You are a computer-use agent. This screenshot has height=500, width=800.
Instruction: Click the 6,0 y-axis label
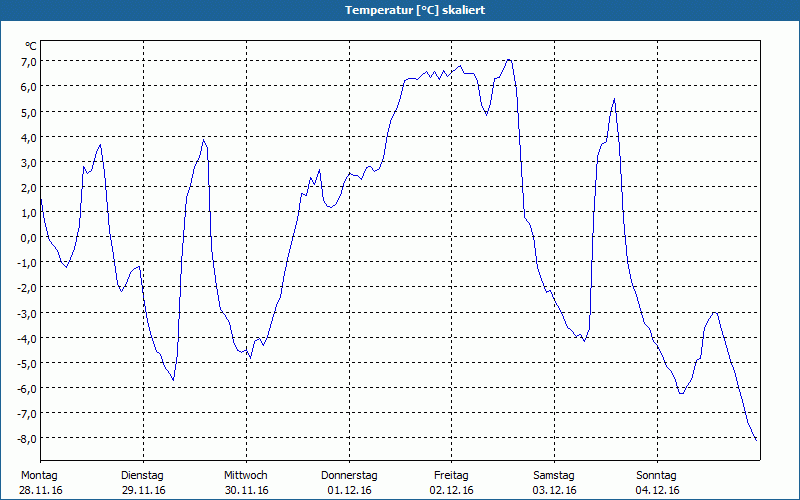point(29,87)
